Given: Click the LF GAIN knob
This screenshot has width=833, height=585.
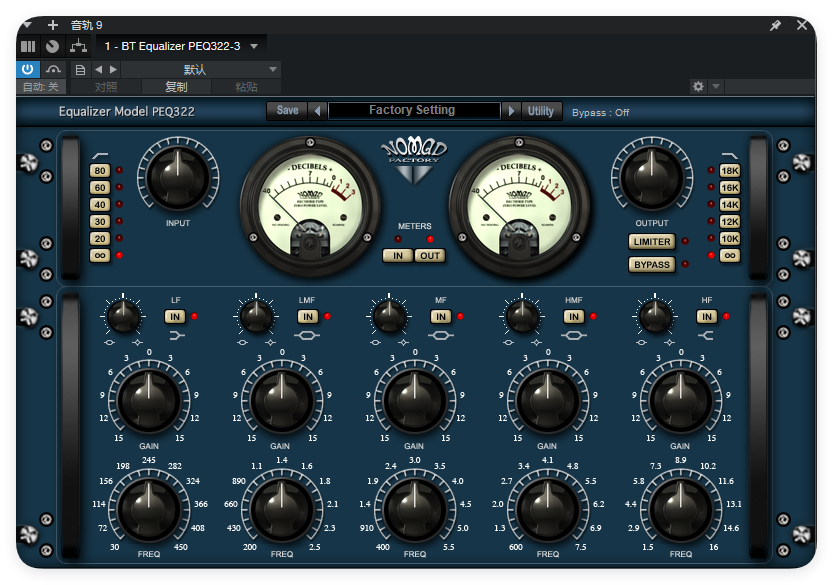Looking at the screenshot, I should pos(149,400).
